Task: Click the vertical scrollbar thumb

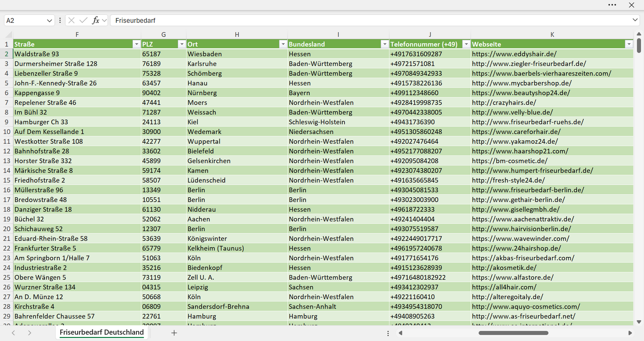Action: [639, 46]
